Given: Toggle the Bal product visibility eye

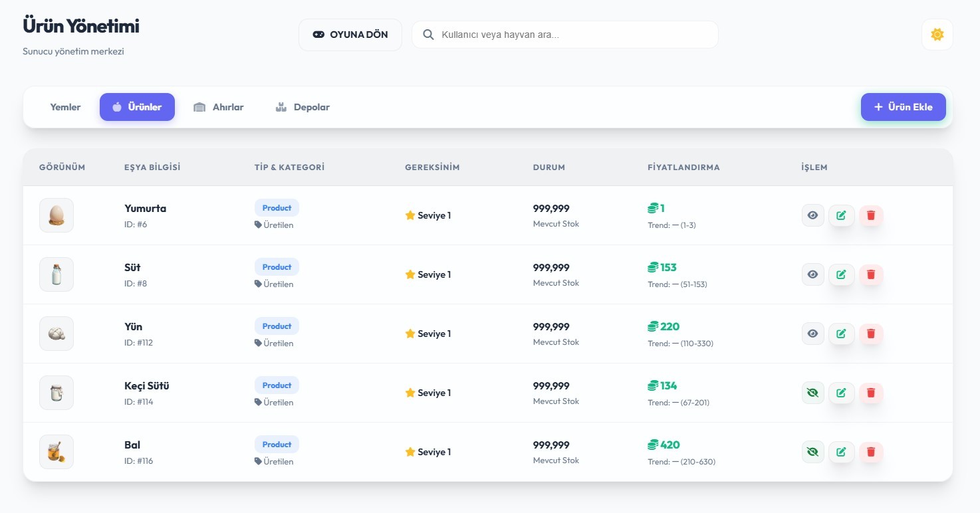Looking at the screenshot, I should click(x=812, y=452).
